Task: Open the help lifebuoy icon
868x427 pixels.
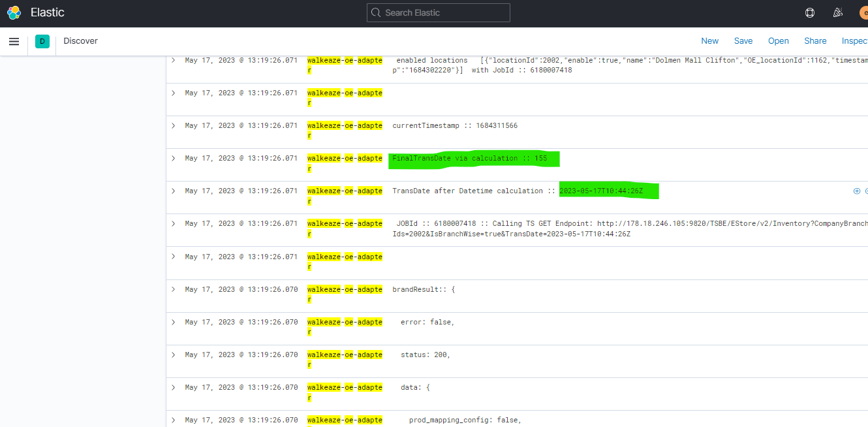Action: [810, 12]
